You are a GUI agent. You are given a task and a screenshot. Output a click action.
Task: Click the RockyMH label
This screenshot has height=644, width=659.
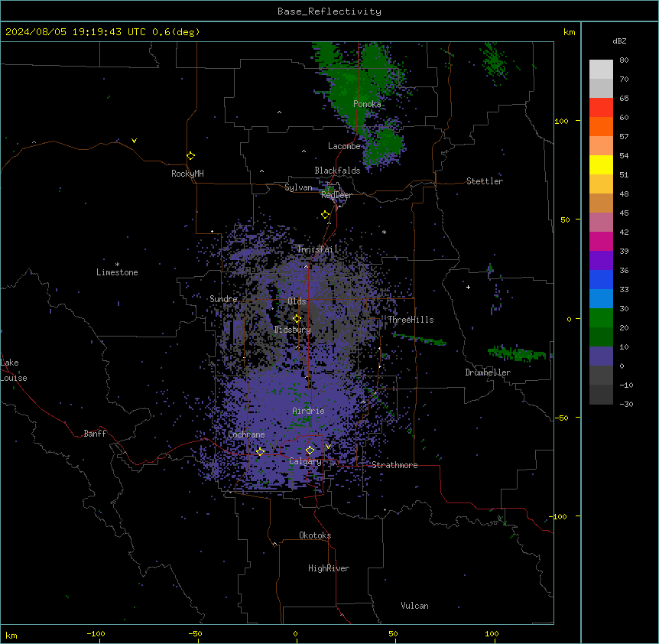187,174
